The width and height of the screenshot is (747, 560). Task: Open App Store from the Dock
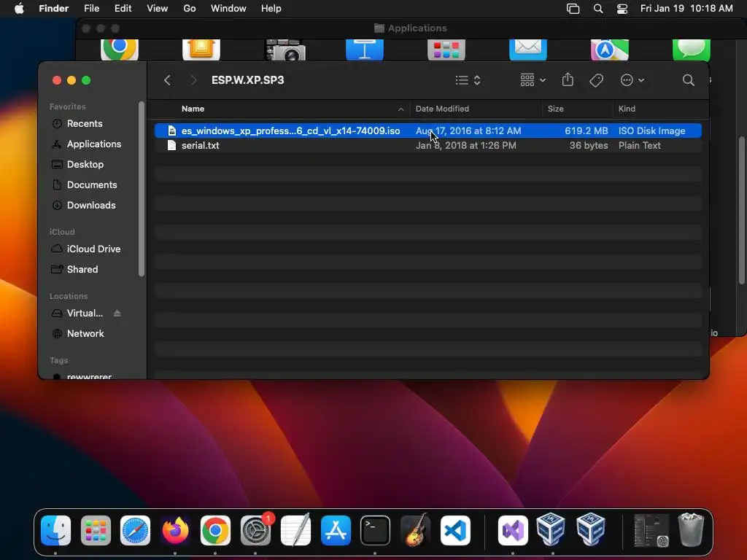point(336,531)
